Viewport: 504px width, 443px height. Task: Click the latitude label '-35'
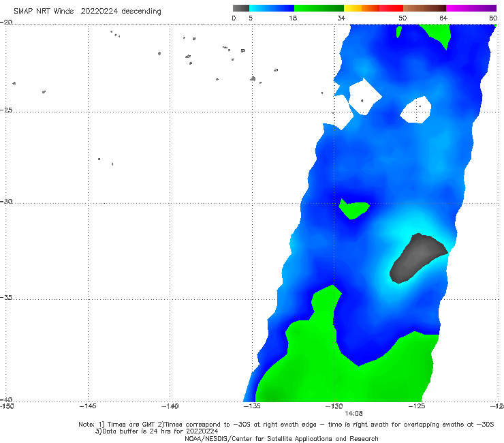point(6,298)
